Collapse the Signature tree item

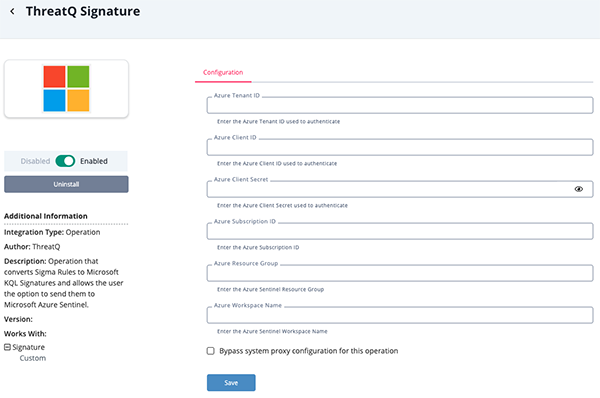[7, 347]
